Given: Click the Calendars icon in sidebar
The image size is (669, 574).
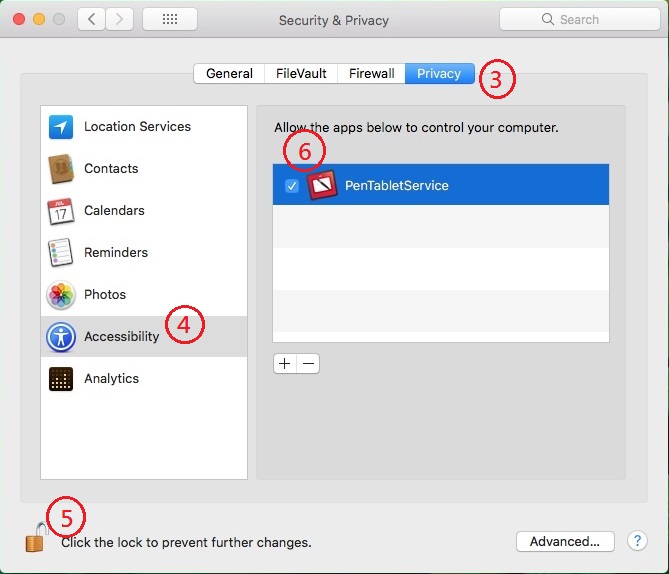Looking at the screenshot, I should pos(60,211).
